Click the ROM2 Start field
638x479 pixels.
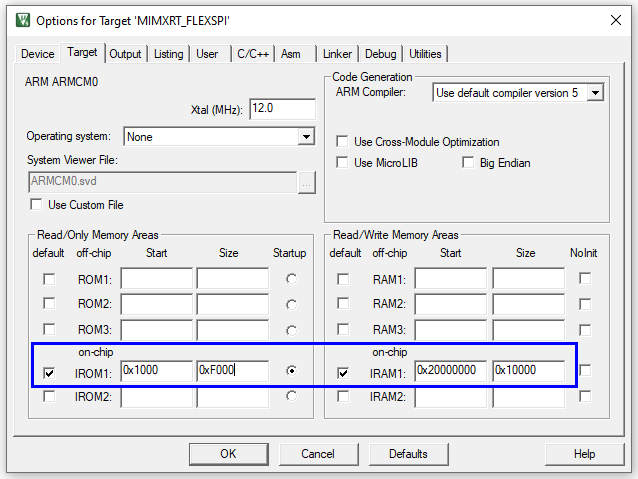click(x=157, y=304)
